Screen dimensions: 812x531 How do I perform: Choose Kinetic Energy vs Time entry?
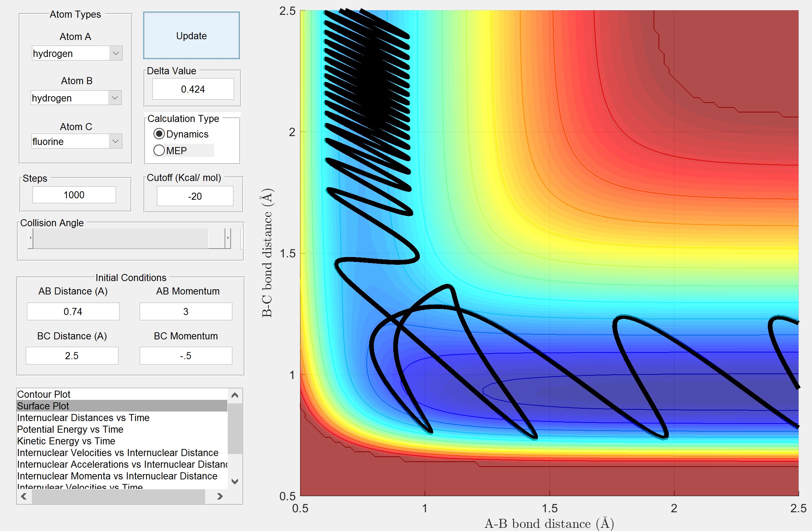coord(66,441)
